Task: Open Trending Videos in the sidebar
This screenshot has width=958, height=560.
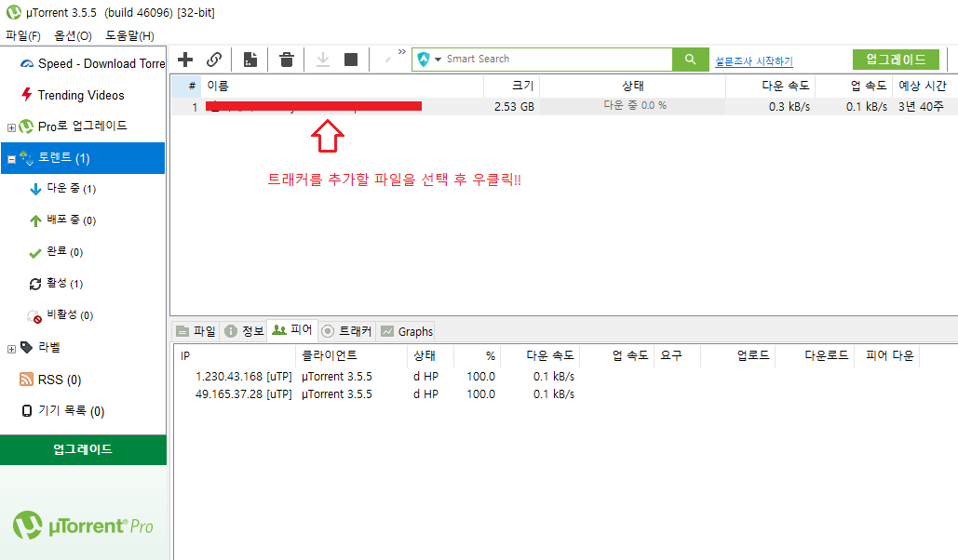Action: tap(72, 95)
